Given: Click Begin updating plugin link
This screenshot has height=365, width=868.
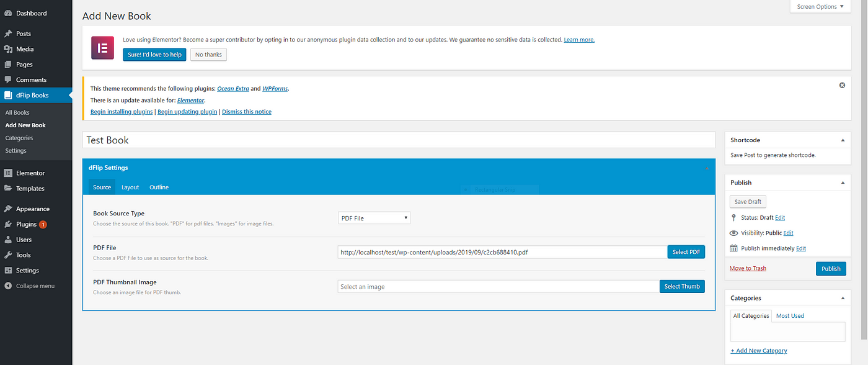Looking at the screenshot, I should coord(187,112).
